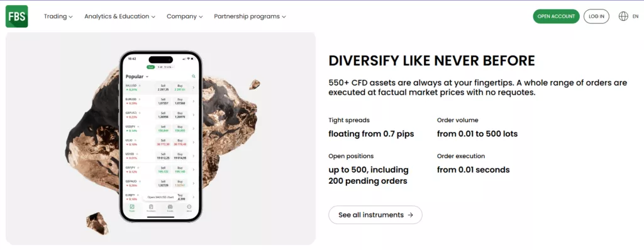The height and width of the screenshot is (250, 644).
Task: Open the Company dropdown menu
Action: click(185, 16)
